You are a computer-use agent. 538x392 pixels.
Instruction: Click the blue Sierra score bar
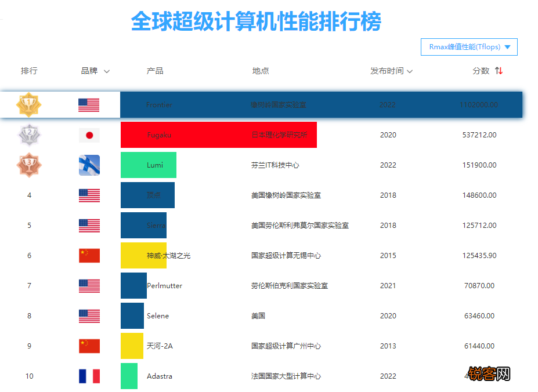coord(143,226)
